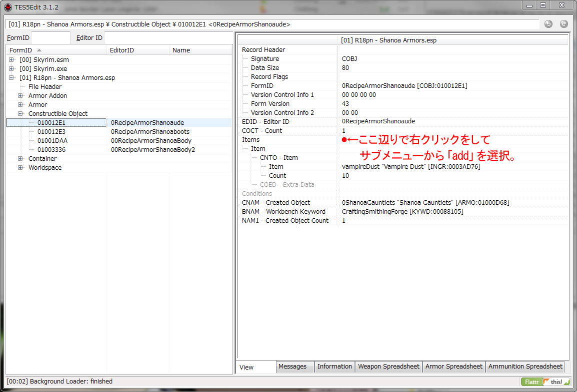Click the TES5Edit application icon in title bar
Screen dimensions: 577x392
[x=7, y=7]
